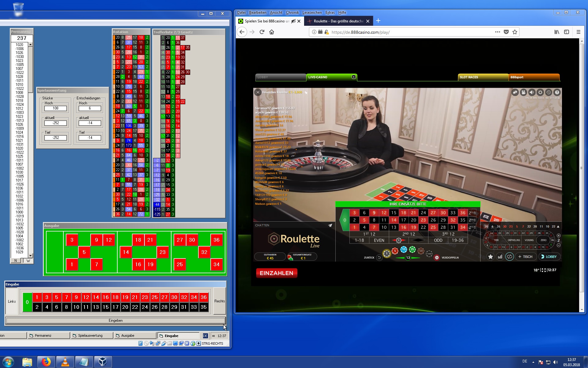This screenshot has height=368, width=588.
Task: Click red 23 swatch in Ausgabe
Action: [x=162, y=252]
